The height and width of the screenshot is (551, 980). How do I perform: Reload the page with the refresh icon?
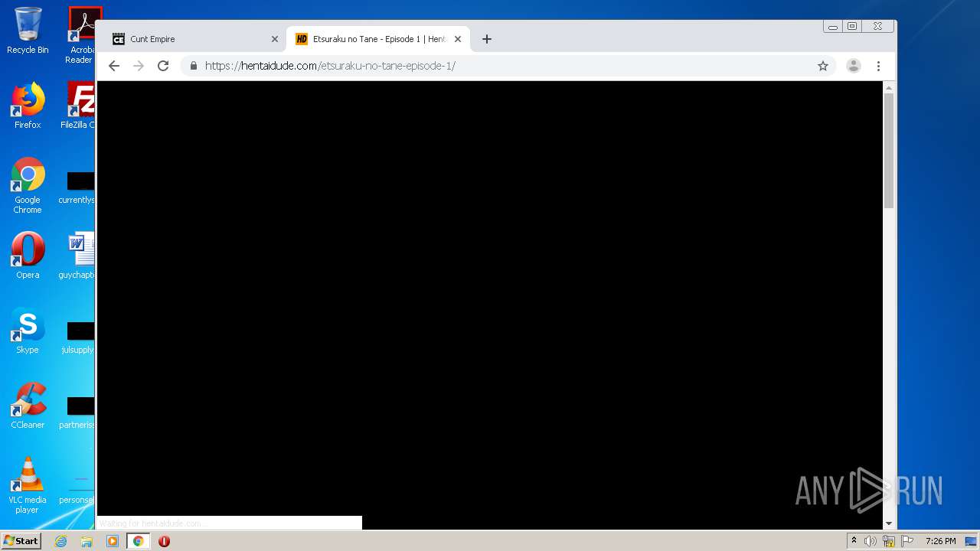click(163, 66)
